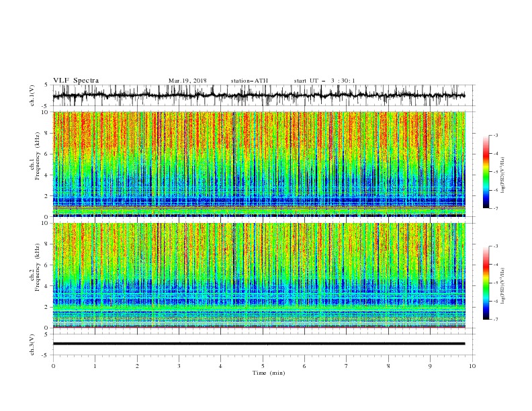
Task: Click the 'ch.3(V)' axis label
Action: [32, 345]
